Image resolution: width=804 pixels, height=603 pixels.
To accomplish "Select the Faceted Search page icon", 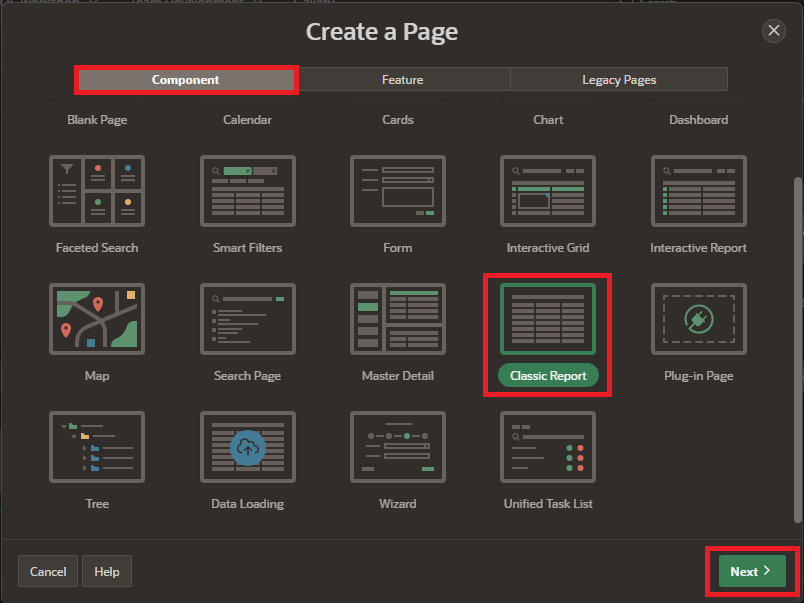I will click(x=97, y=191).
